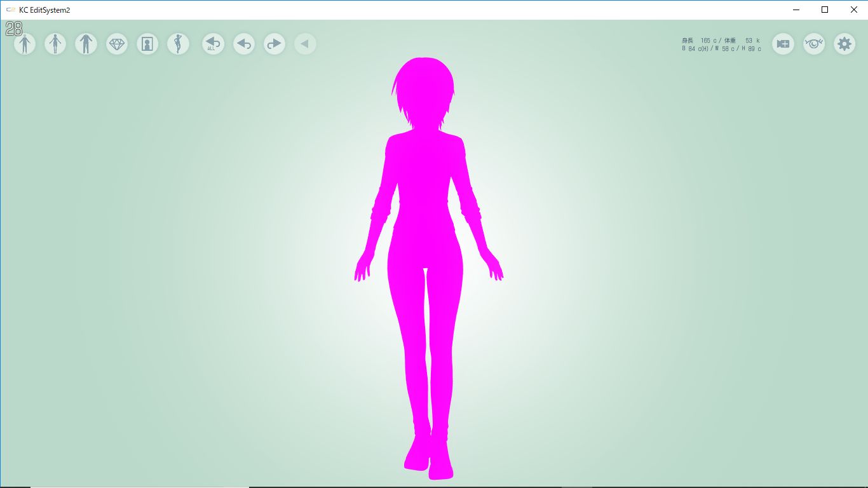Open the clothing suit icon
Screen dimensions: 868x488
point(86,44)
